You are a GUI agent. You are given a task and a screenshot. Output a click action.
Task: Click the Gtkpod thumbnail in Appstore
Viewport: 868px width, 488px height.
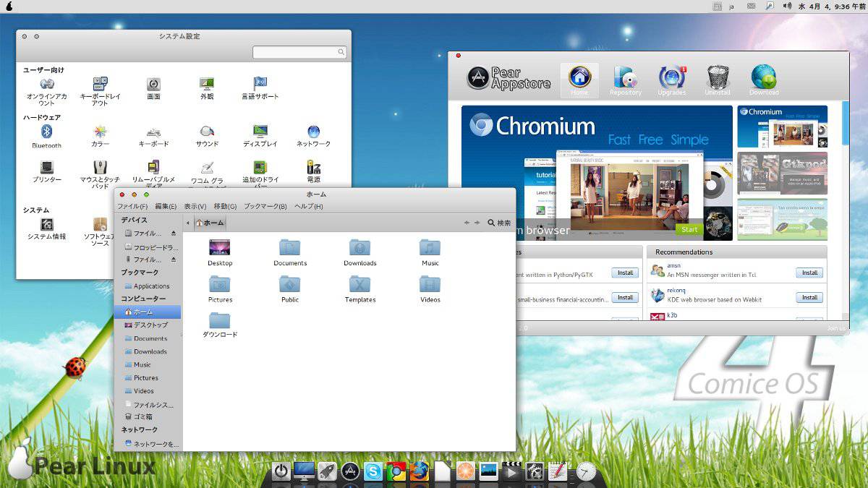[782, 174]
